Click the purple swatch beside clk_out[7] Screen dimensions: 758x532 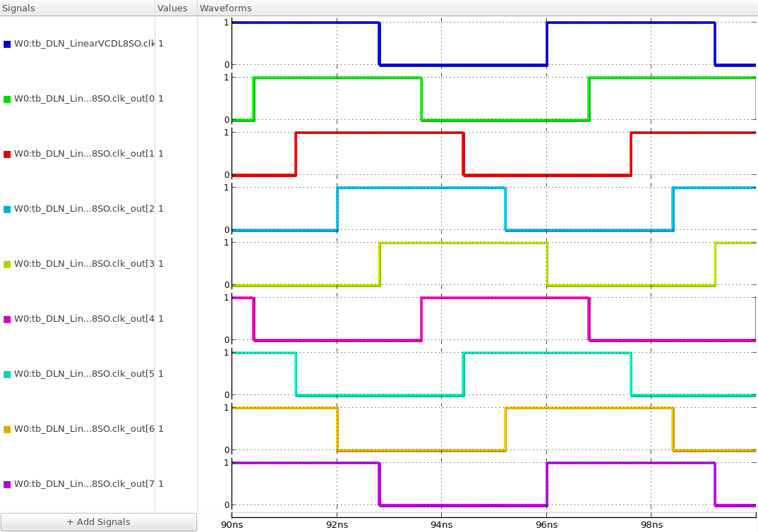coord(7,484)
